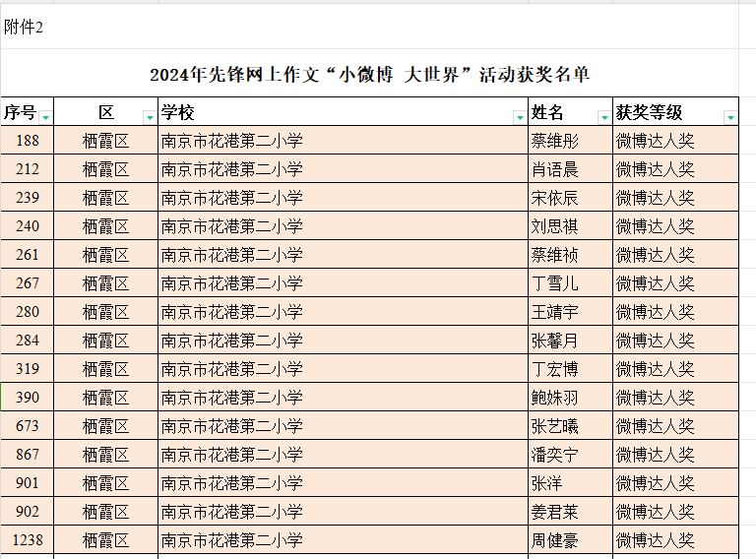Open the 学校 column filter dropdown
Viewport: 756px width, 559px height.
tap(520, 117)
